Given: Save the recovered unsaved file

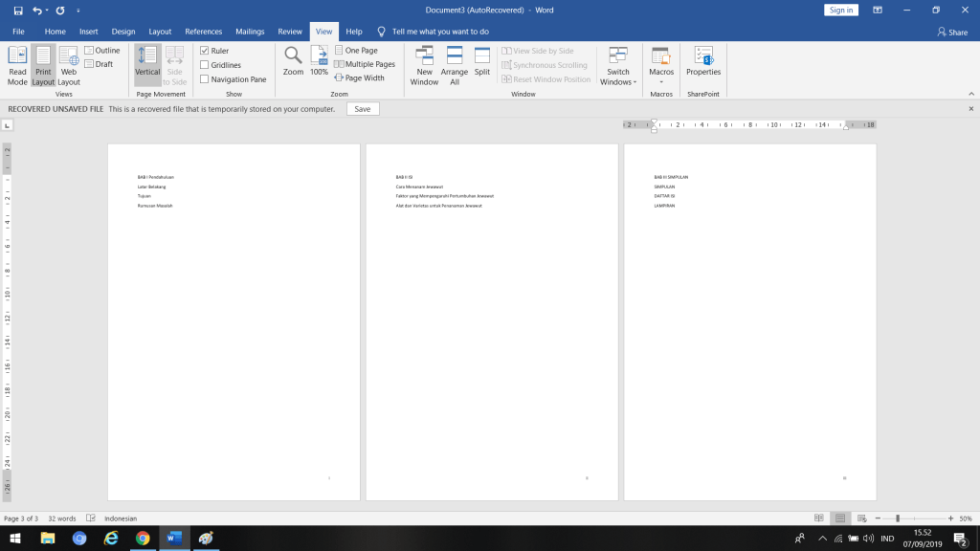Looking at the screenshot, I should (363, 109).
